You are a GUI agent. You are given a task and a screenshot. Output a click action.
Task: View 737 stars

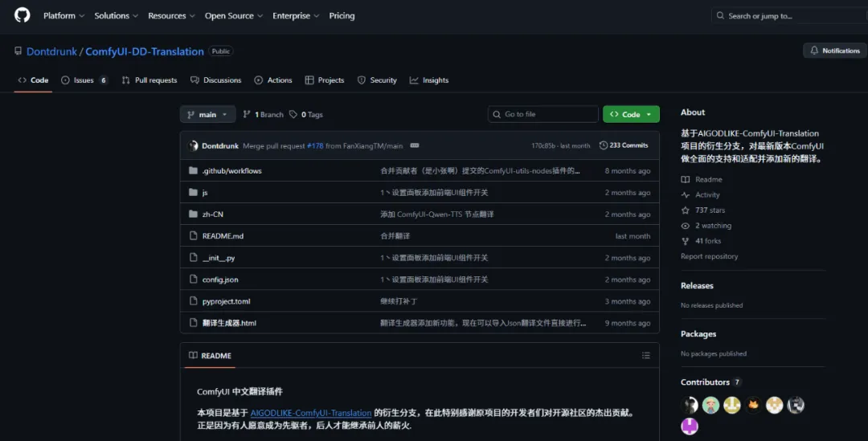[x=703, y=210]
